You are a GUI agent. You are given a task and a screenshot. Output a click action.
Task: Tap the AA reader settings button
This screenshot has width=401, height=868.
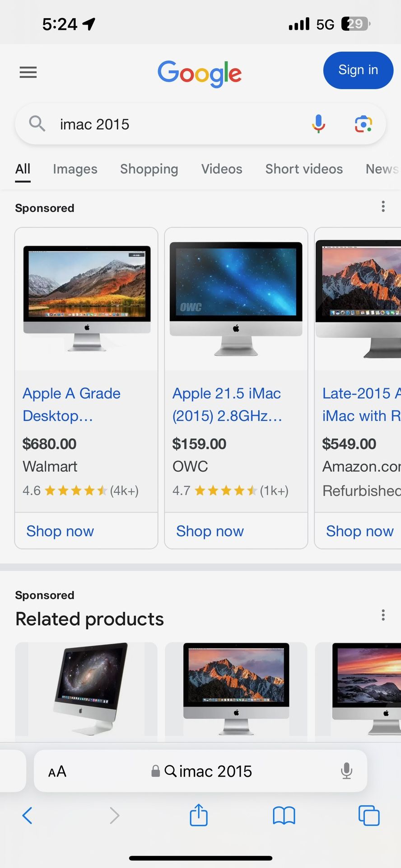click(57, 771)
